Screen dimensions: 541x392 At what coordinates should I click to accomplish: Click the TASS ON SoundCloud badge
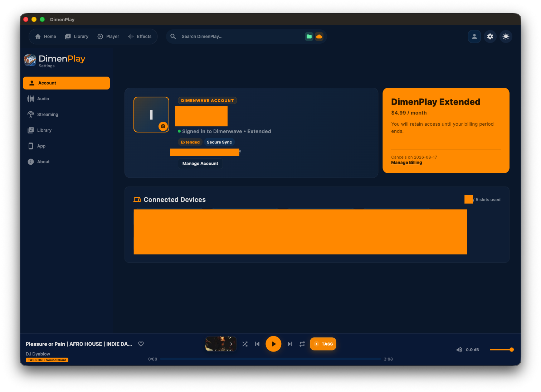47,360
